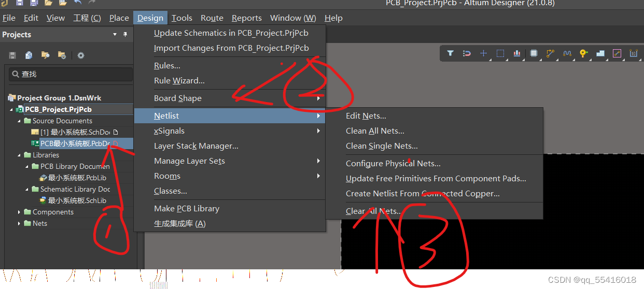Screen dimensions: 644x289
Task: Click the compile documents icon in Projects panel
Action: [x=29, y=55]
